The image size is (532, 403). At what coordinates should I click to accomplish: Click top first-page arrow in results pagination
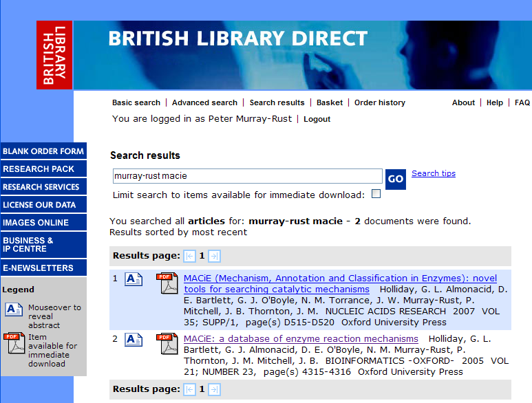coord(190,256)
